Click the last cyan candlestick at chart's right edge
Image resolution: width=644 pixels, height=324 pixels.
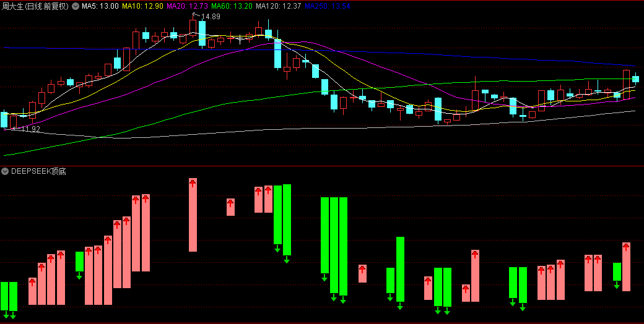click(x=635, y=79)
